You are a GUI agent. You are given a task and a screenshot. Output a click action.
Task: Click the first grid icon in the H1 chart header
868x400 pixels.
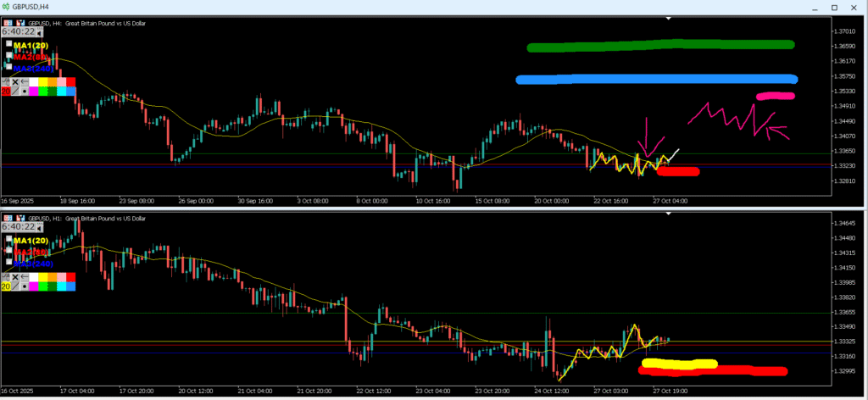pyautogui.click(x=8, y=218)
